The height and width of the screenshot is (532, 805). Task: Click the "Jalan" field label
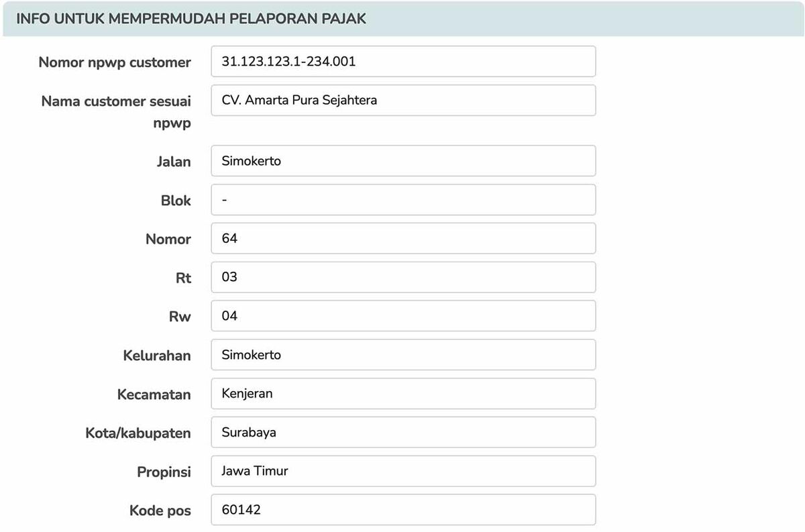(x=174, y=162)
